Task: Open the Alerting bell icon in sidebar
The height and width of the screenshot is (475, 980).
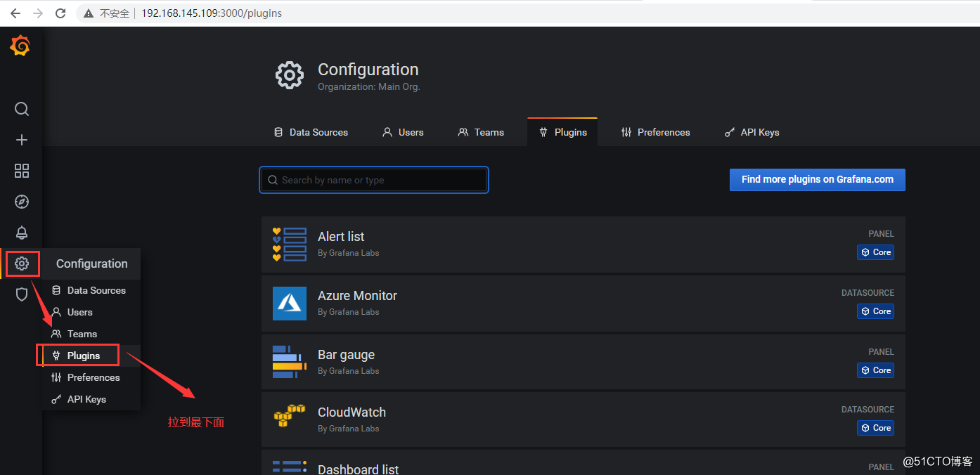Action: point(22,233)
